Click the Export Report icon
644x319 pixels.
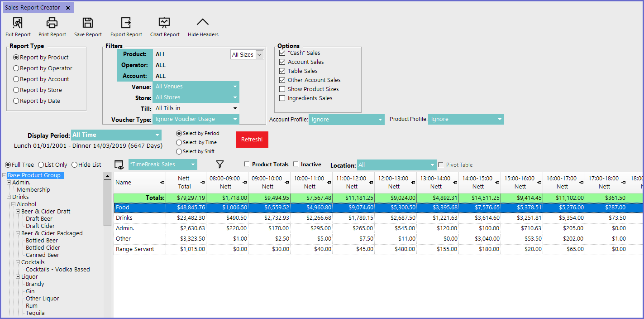[126, 23]
